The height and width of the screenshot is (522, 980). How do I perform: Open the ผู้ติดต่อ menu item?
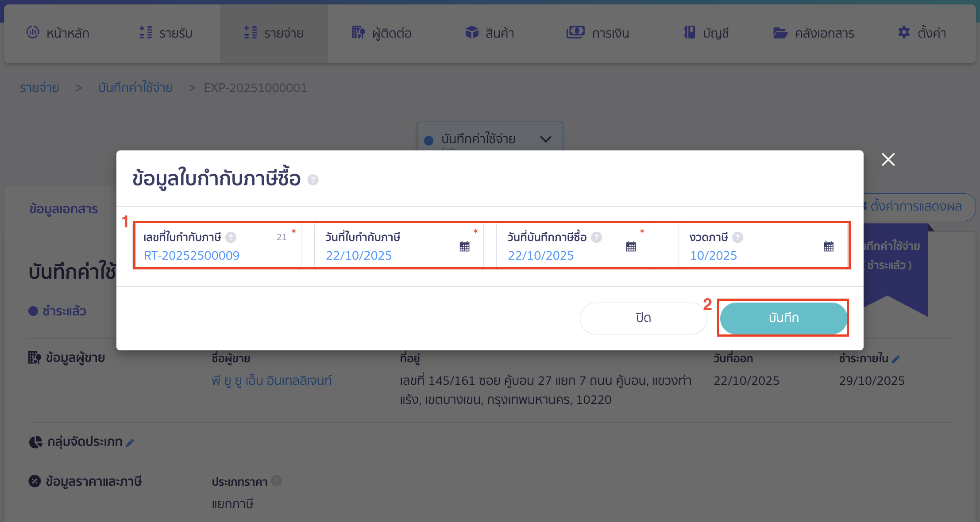click(x=382, y=33)
